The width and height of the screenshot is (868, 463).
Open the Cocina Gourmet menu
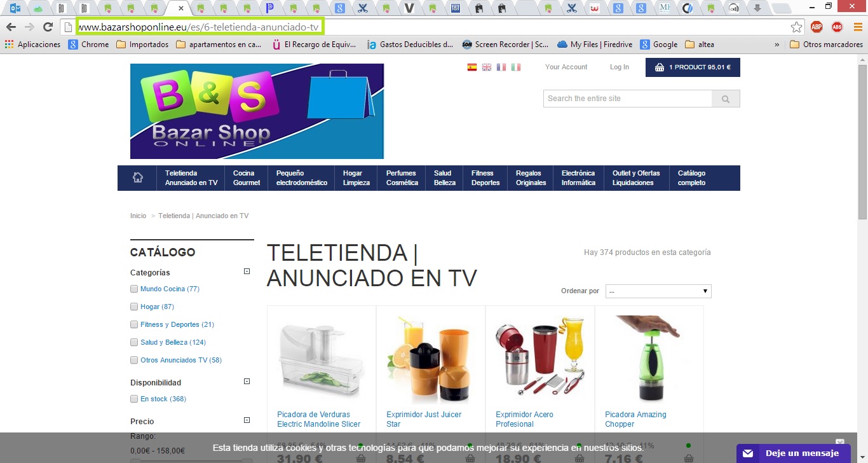[247, 177]
